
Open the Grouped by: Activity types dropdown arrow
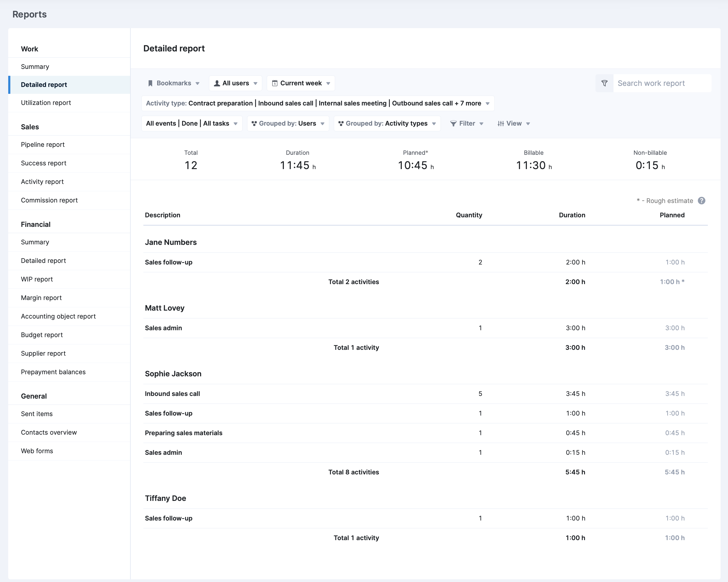[x=434, y=124]
